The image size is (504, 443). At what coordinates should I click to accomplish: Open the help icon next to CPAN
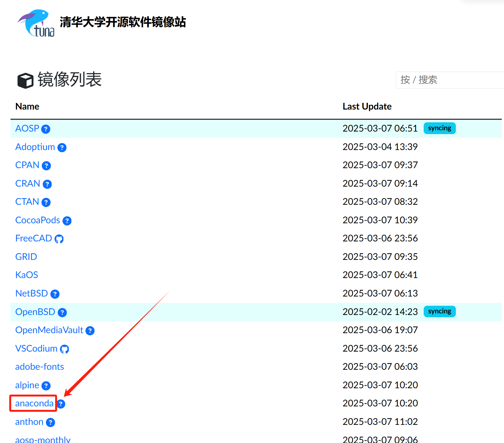click(46, 166)
